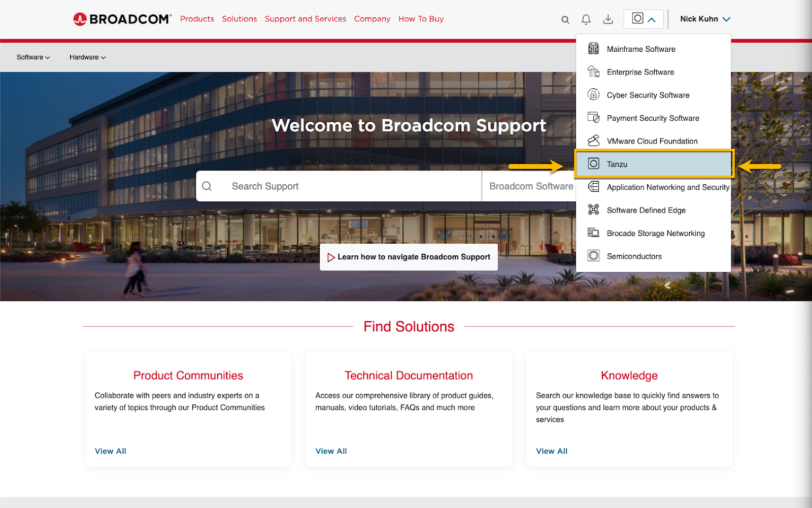Viewport: 812px width, 508px height.
Task: Click the Broadcom logo
Action: pos(122,19)
